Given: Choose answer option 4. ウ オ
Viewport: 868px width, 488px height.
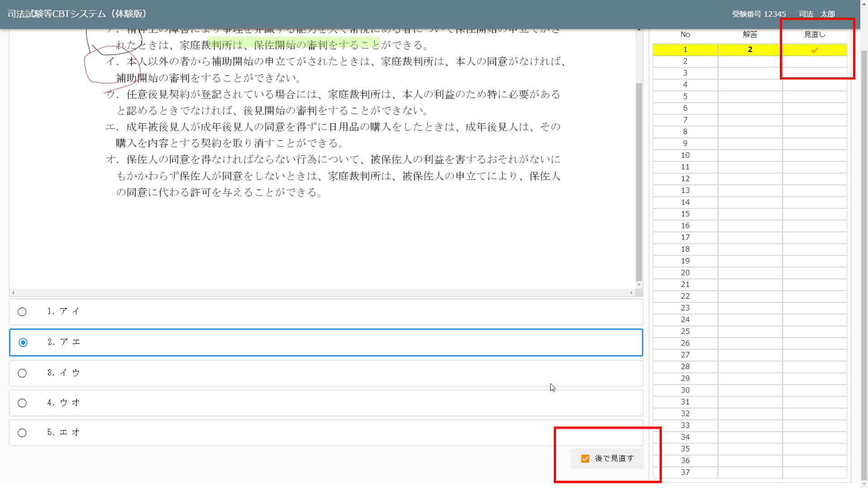Looking at the screenshot, I should pos(22,403).
